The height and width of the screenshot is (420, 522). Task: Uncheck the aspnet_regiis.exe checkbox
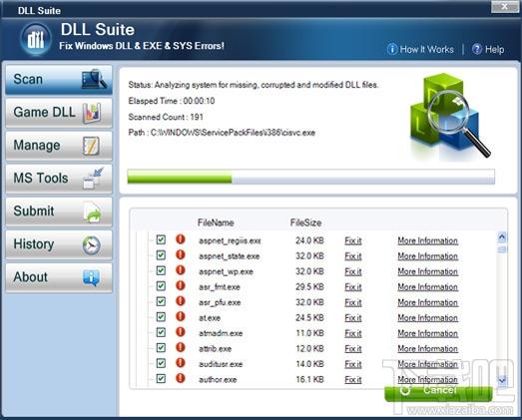[x=161, y=239]
